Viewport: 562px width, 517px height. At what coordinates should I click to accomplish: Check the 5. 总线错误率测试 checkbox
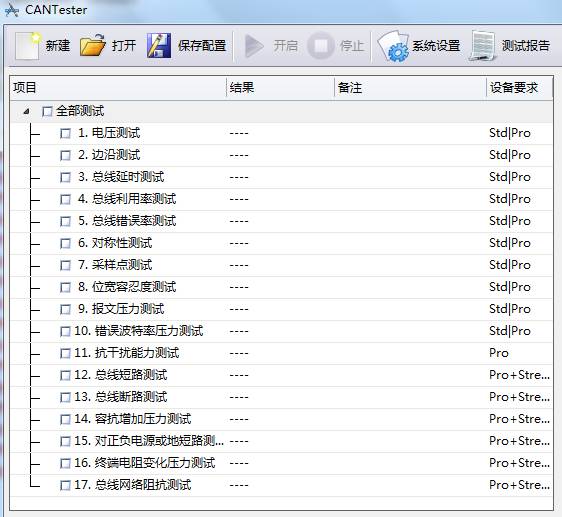point(65,221)
